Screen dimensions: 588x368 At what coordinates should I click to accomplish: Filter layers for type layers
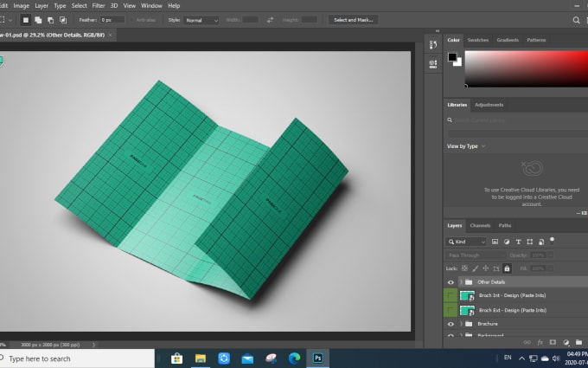point(518,242)
